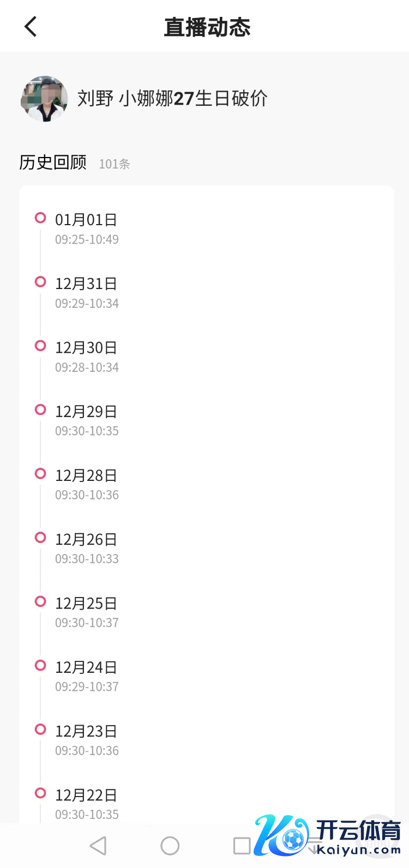Tap the streamer name 刘野 小娜娜27生日破价

172,99
